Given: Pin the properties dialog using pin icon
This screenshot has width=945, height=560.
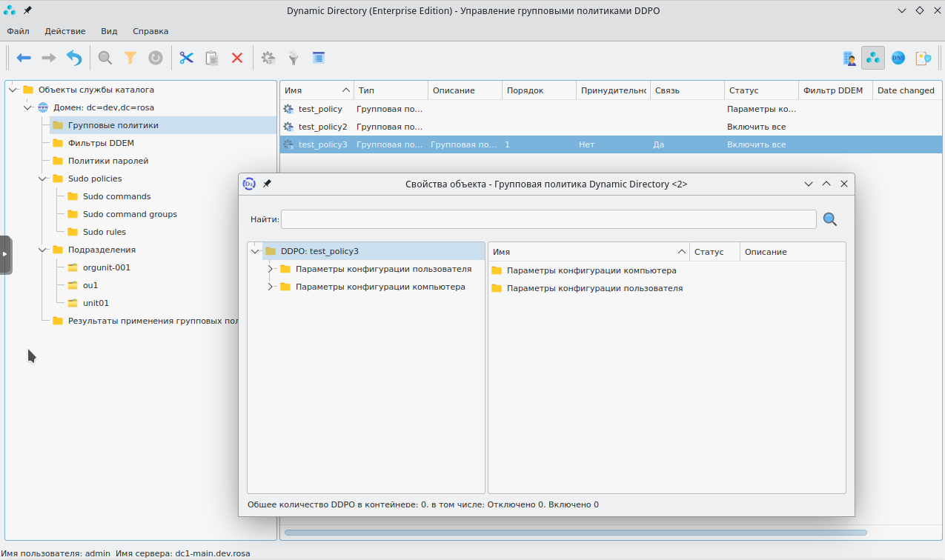Looking at the screenshot, I should [268, 184].
